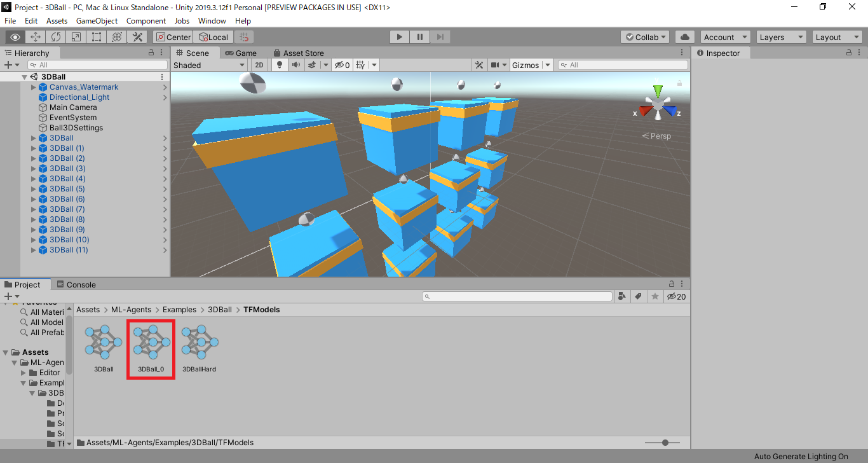The width and height of the screenshot is (868, 463).
Task: Toggle hidden packages count 20 in Project
Action: pos(676,296)
